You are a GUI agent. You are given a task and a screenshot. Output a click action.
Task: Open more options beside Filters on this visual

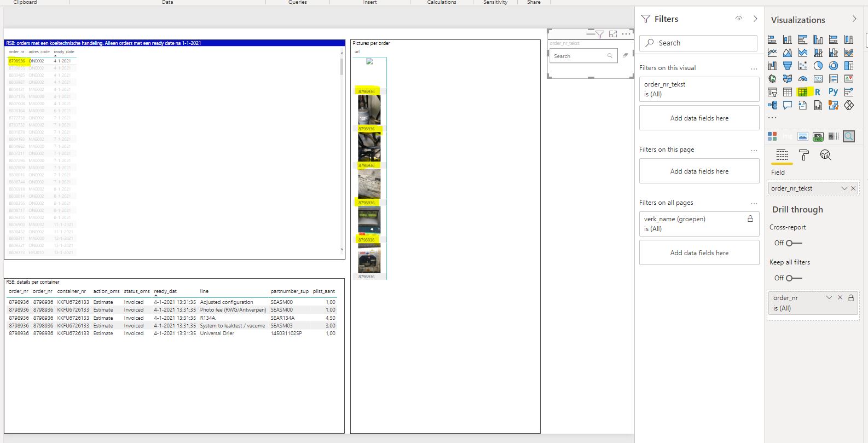pos(754,68)
